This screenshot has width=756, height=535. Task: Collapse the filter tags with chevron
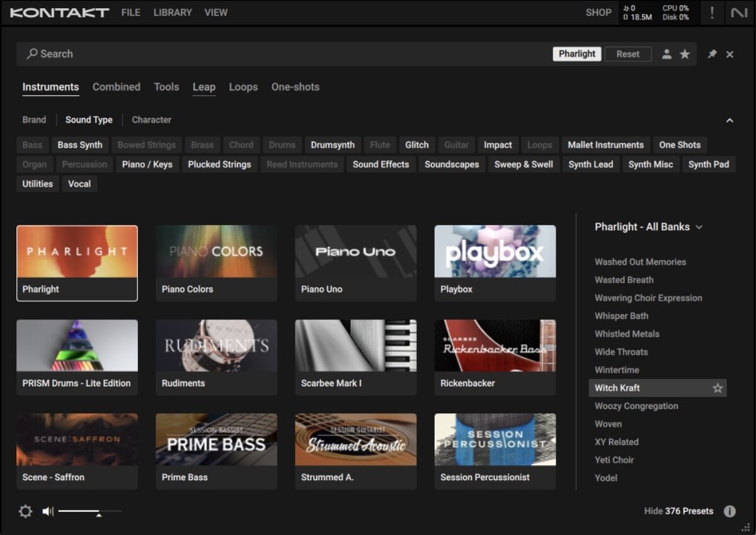(730, 120)
